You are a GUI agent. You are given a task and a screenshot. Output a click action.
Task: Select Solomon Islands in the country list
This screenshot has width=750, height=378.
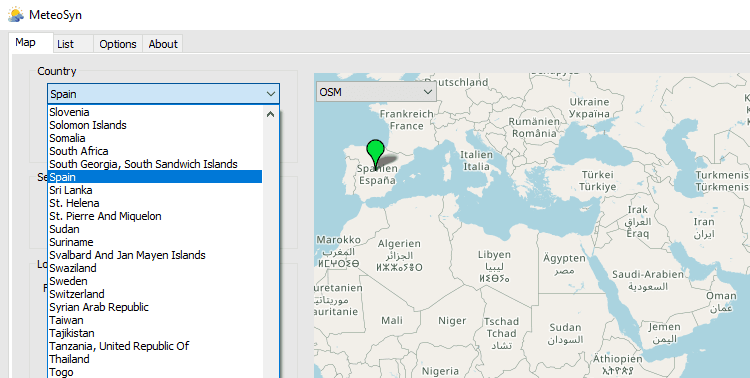155,125
